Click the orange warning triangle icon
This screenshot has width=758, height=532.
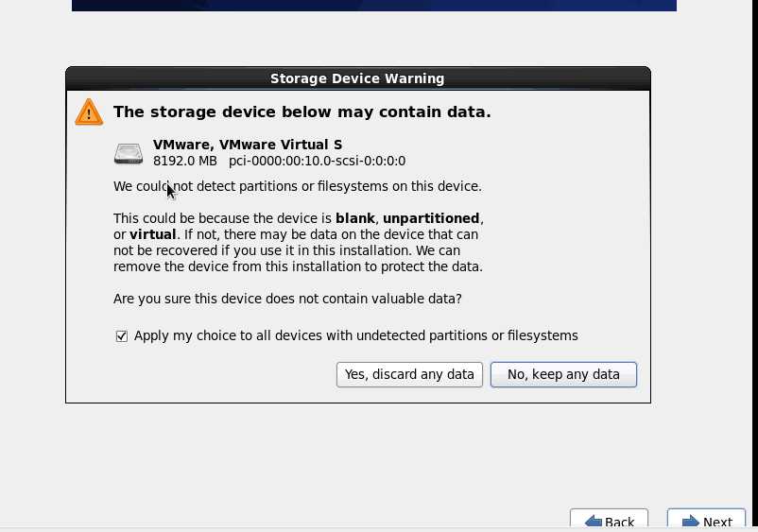pos(89,112)
